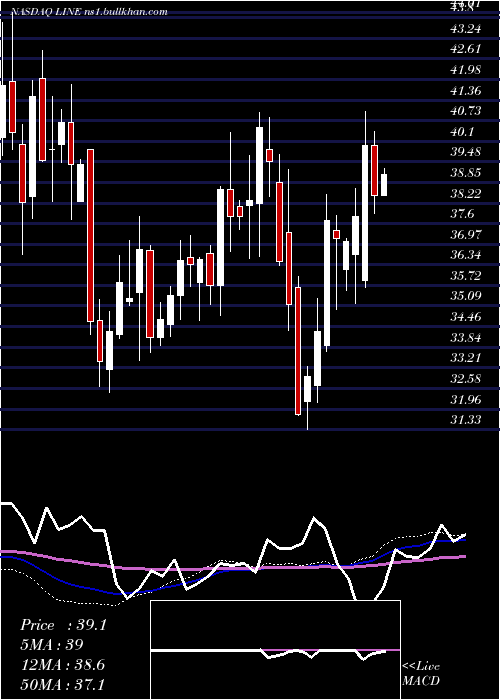Select the 36.97 price axis label

(x=466, y=234)
